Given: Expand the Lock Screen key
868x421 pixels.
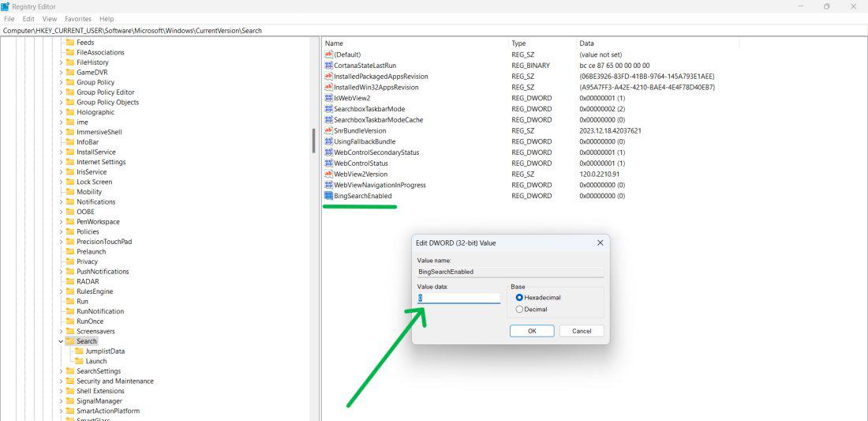Looking at the screenshot, I should [61, 182].
